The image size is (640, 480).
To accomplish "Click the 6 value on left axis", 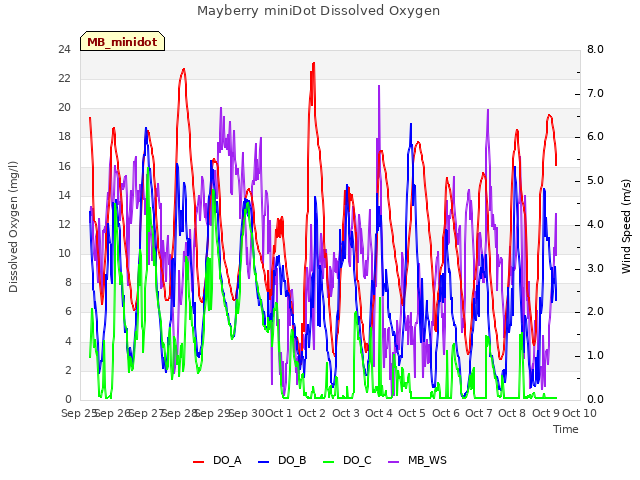I will pos(68,312).
